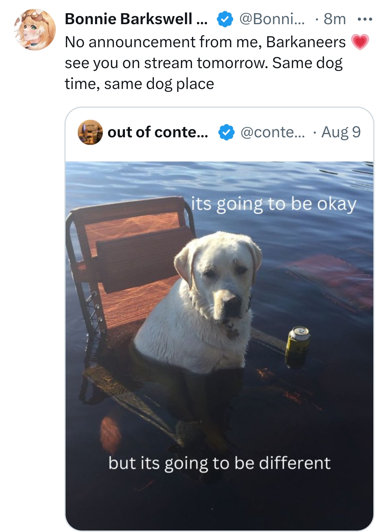Viewport: 392px width, 532px height.
Task: Click the 8m timestamp
Action: click(x=334, y=19)
